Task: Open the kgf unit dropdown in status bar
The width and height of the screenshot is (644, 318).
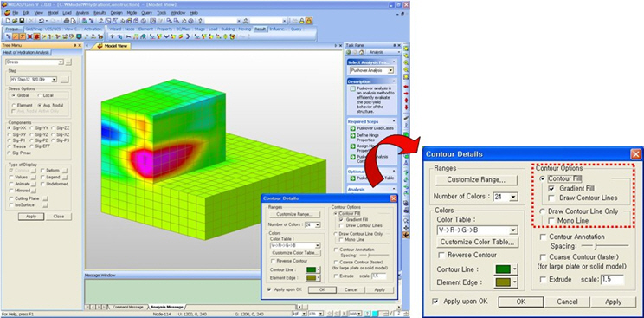Action: pyautogui.click(x=304, y=314)
